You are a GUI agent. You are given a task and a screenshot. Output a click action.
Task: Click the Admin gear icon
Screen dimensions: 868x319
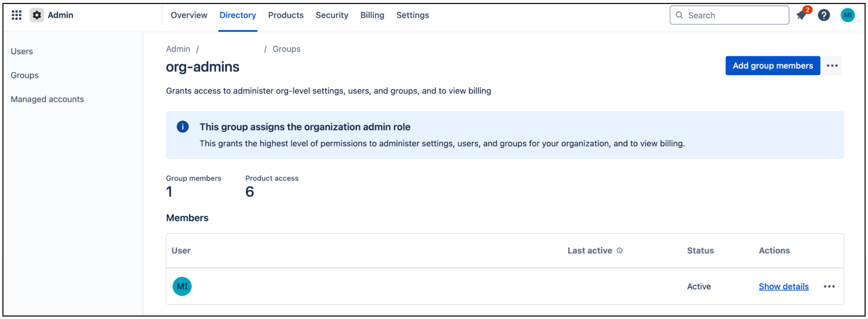coord(37,15)
